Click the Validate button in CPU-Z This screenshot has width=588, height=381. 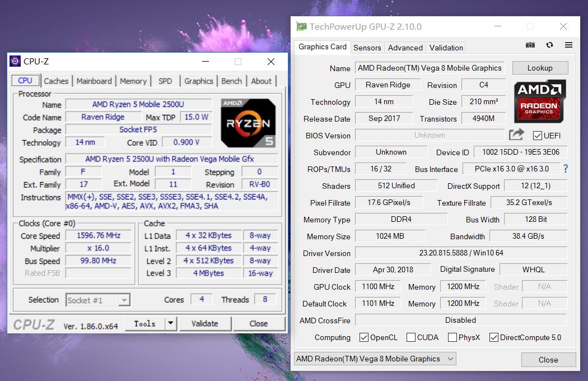point(207,323)
